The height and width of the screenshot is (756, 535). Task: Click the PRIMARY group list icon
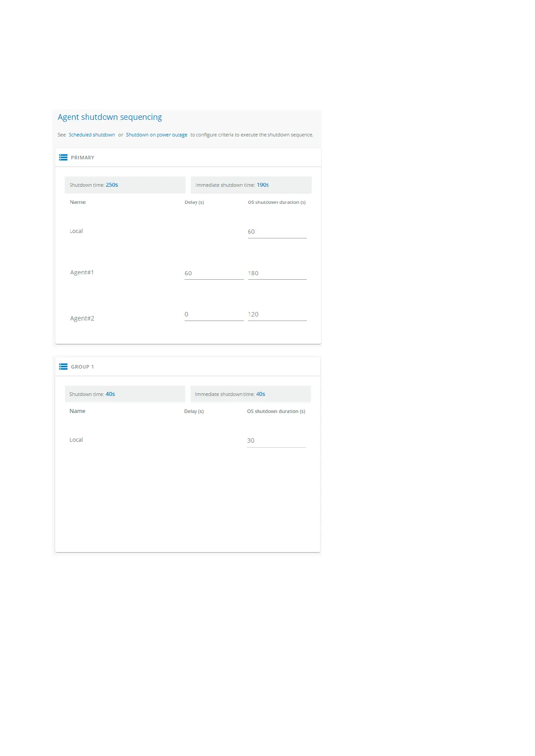(x=63, y=158)
